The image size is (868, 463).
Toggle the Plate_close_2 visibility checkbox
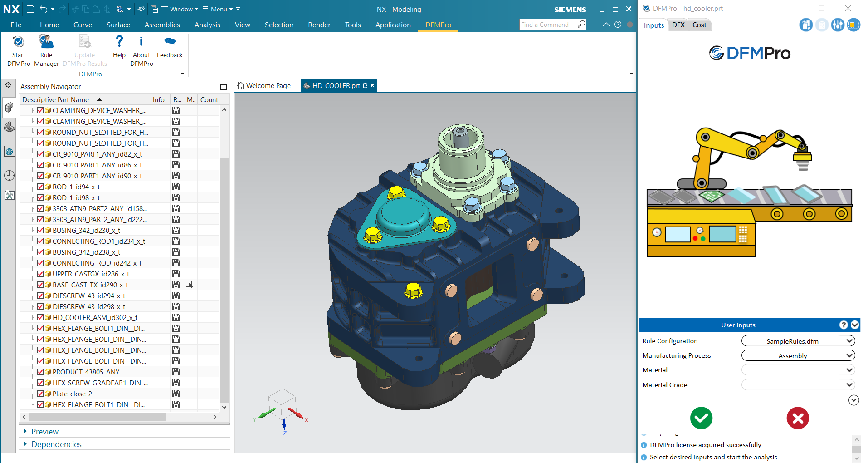(40, 394)
